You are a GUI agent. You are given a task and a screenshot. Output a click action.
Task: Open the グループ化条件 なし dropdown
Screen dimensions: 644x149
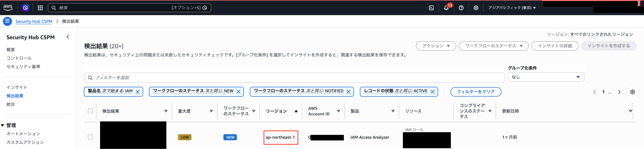click(546, 77)
